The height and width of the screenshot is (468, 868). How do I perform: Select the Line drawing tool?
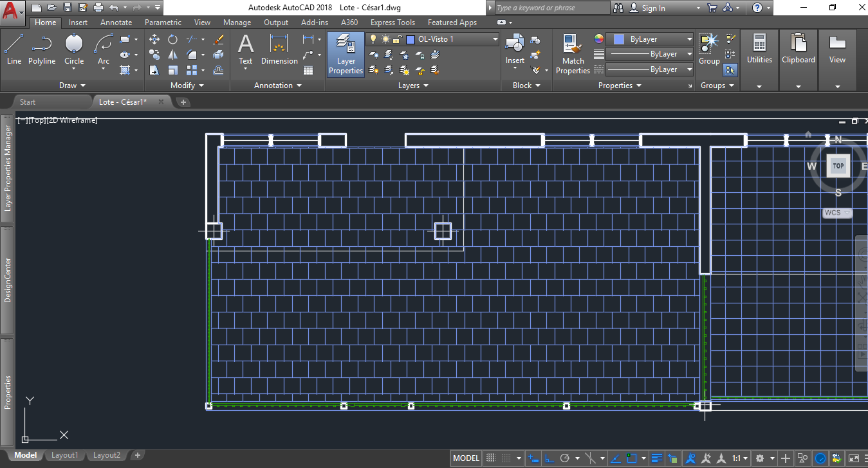tap(14, 50)
